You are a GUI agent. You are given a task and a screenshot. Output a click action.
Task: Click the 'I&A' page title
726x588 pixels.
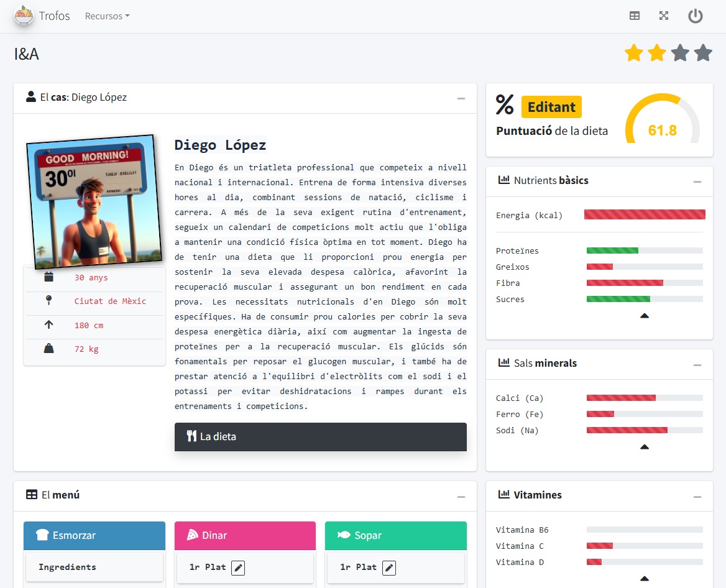pyautogui.click(x=26, y=54)
